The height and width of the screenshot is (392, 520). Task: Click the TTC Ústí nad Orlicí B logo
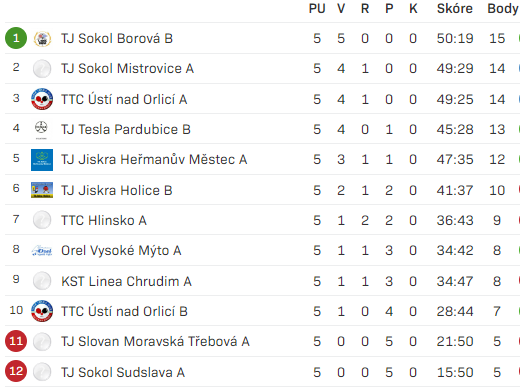[x=42, y=311]
